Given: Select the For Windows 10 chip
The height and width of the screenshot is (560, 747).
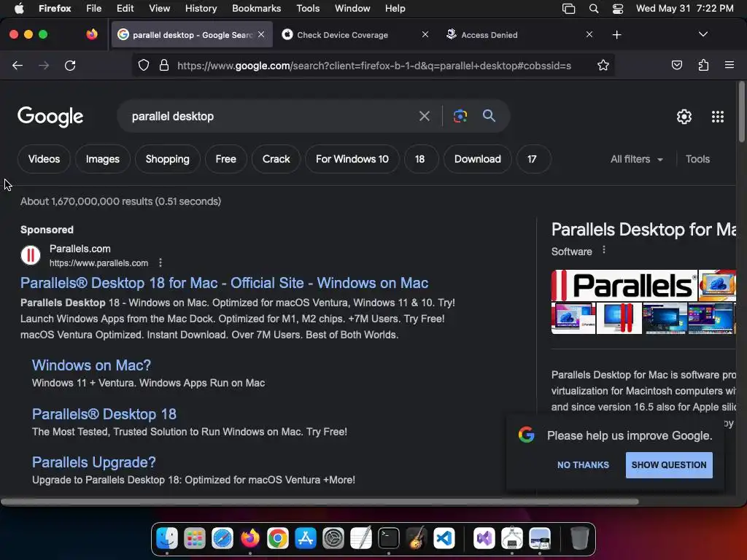Looking at the screenshot, I should click(x=352, y=159).
